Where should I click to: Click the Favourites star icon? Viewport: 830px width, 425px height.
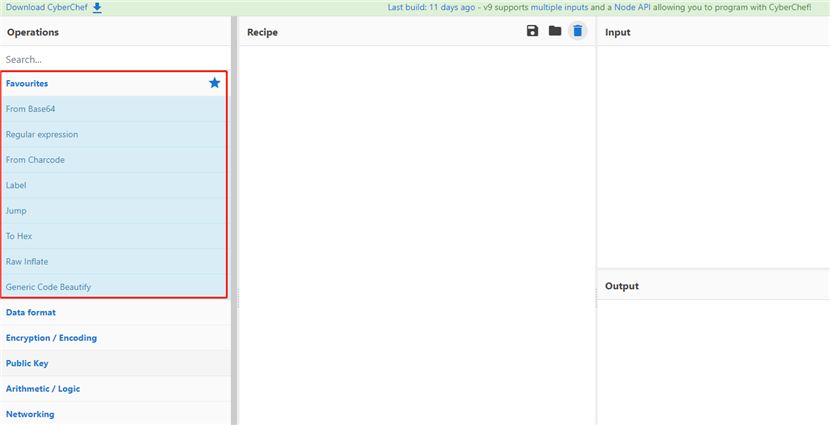[214, 83]
